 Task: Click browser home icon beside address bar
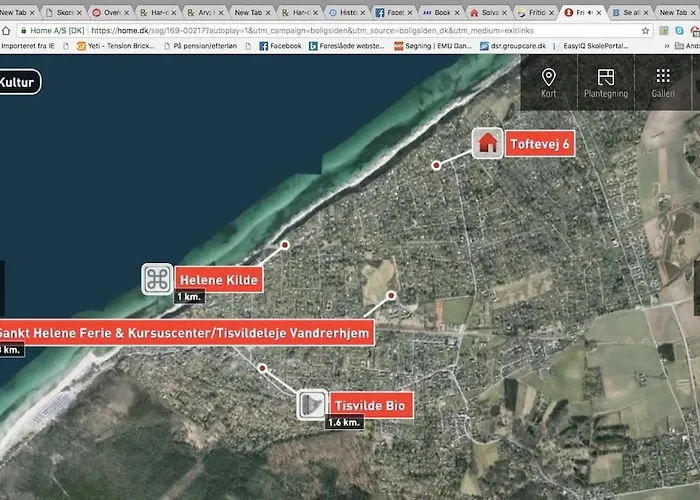coord(6,31)
